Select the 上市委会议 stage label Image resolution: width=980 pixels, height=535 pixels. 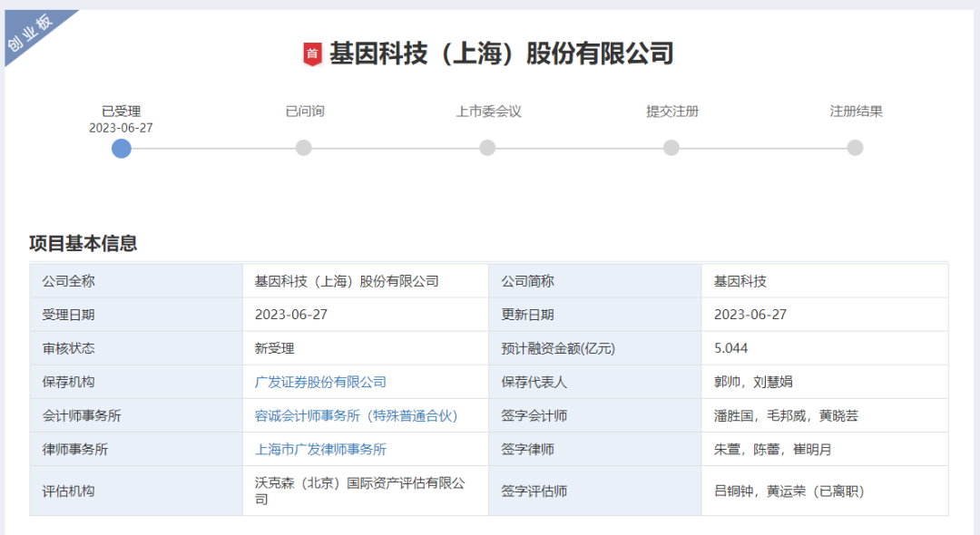pyautogui.click(x=488, y=112)
